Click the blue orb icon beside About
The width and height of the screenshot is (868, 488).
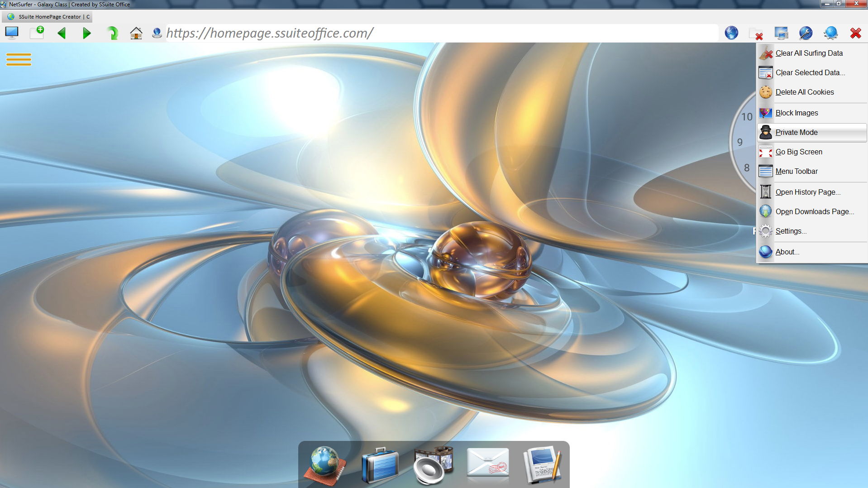(x=766, y=252)
